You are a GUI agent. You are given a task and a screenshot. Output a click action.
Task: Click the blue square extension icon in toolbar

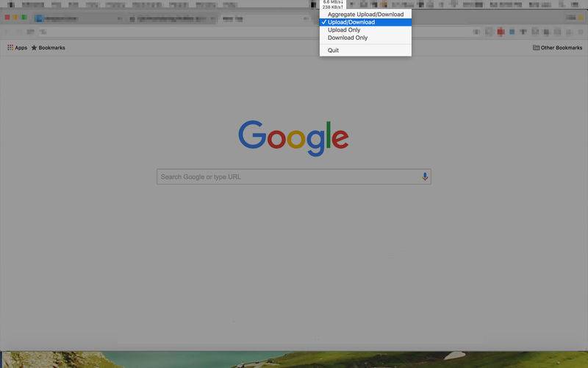(x=512, y=32)
